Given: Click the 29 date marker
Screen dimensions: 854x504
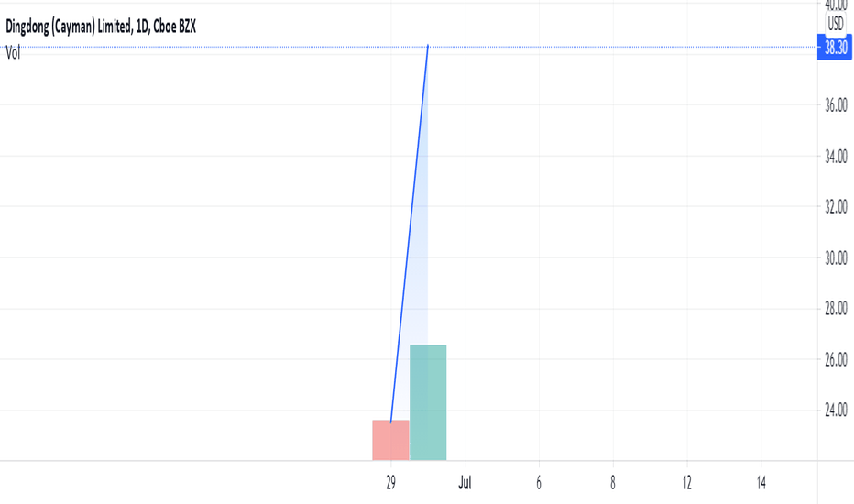Looking at the screenshot, I should click(x=390, y=483).
